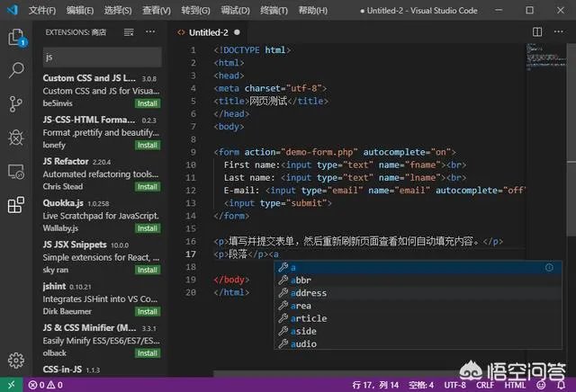This screenshot has height=392, width=576.
Task: Click the 网页测试 title text in code
Action: tap(268, 101)
